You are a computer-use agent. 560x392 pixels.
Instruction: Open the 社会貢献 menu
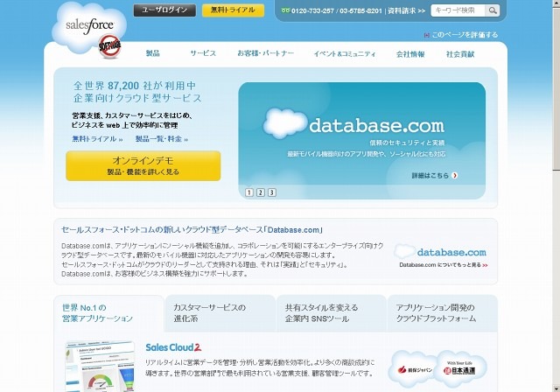coord(460,54)
